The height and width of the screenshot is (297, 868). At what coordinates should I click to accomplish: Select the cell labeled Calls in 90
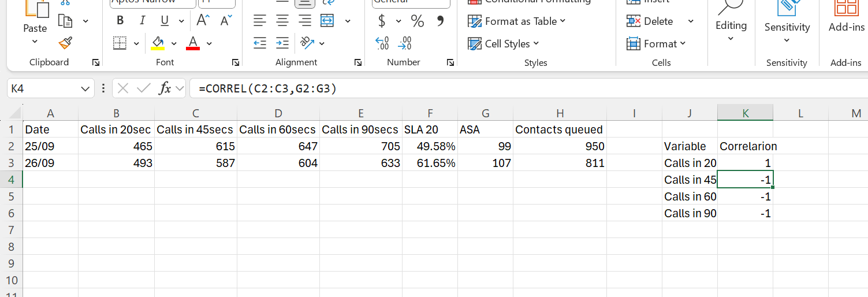[690, 213]
